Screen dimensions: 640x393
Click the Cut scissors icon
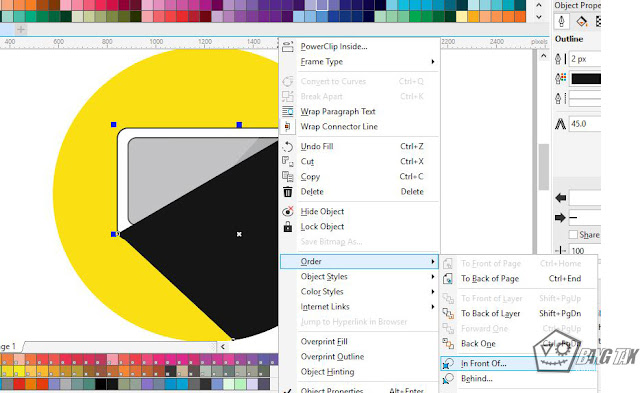pos(288,162)
